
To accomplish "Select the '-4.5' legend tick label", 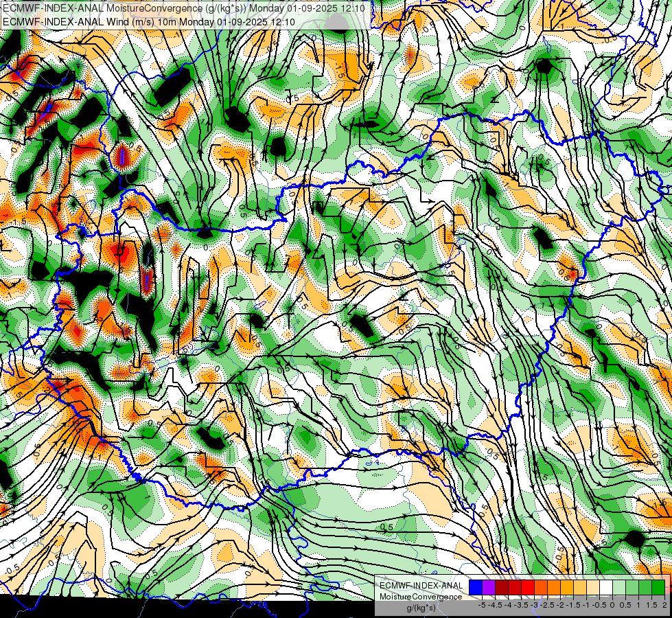I will (x=495, y=605).
